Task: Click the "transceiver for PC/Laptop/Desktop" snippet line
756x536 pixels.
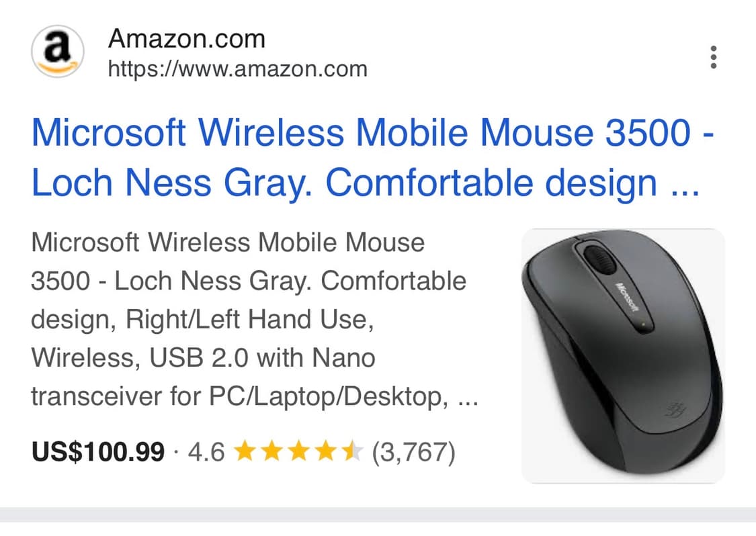Action: pyautogui.click(x=240, y=397)
